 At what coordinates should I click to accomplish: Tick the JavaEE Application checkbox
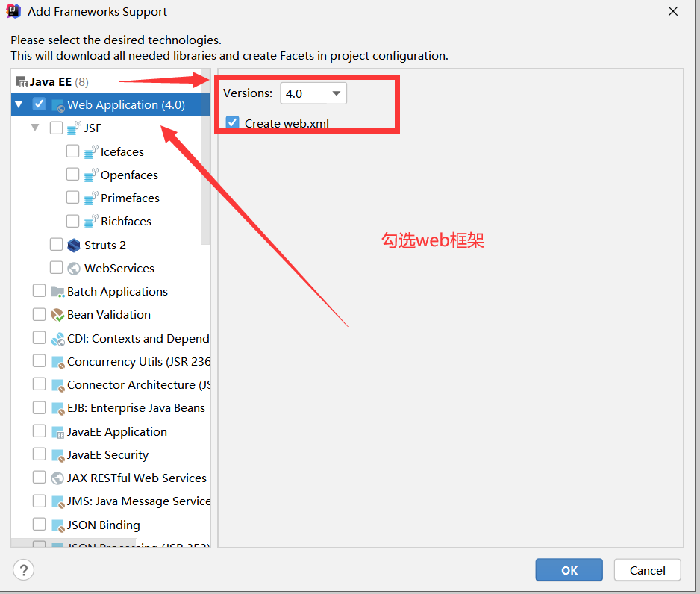pyautogui.click(x=40, y=431)
